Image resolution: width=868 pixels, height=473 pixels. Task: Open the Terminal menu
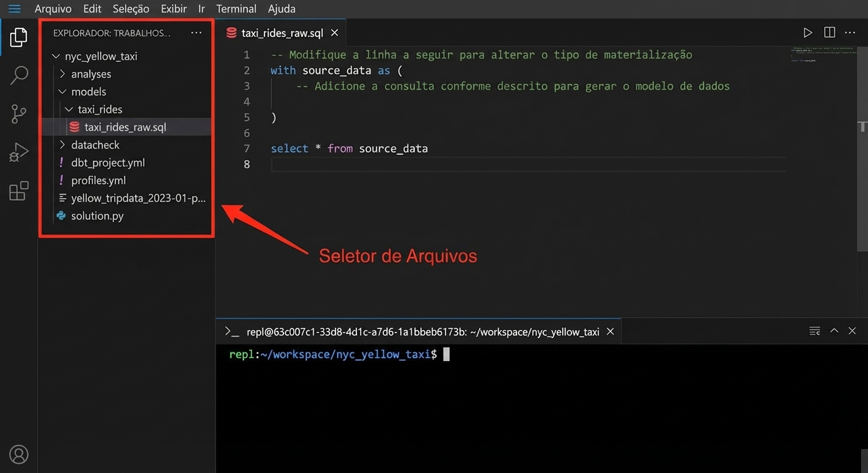pos(237,9)
